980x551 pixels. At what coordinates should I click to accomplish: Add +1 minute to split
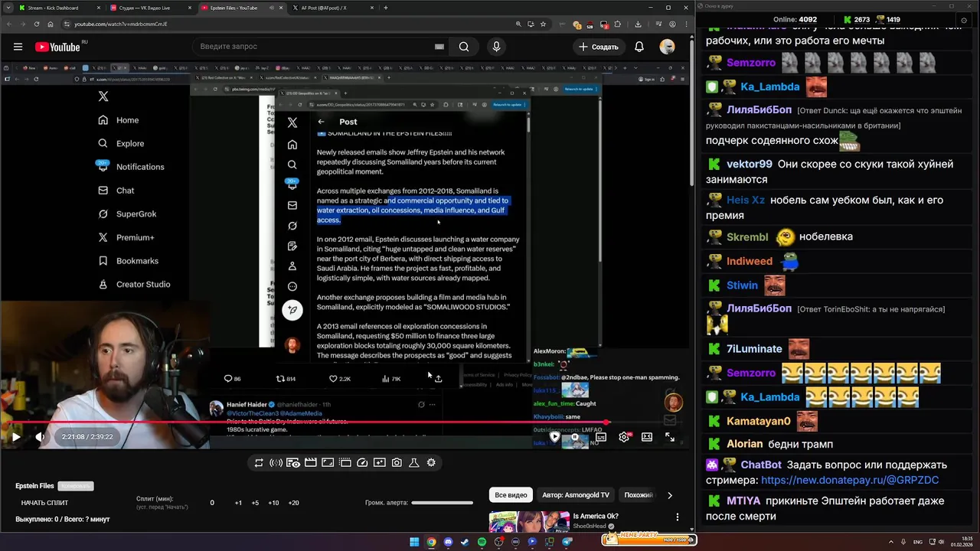click(x=238, y=503)
